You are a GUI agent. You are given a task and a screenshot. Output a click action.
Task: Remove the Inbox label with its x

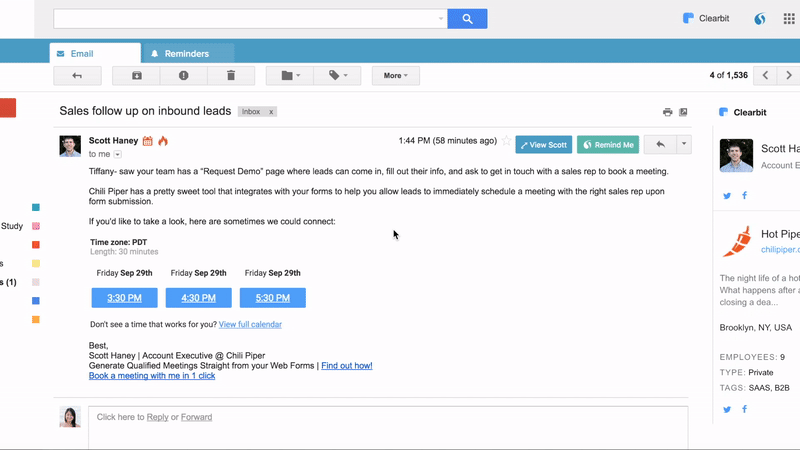(x=271, y=112)
